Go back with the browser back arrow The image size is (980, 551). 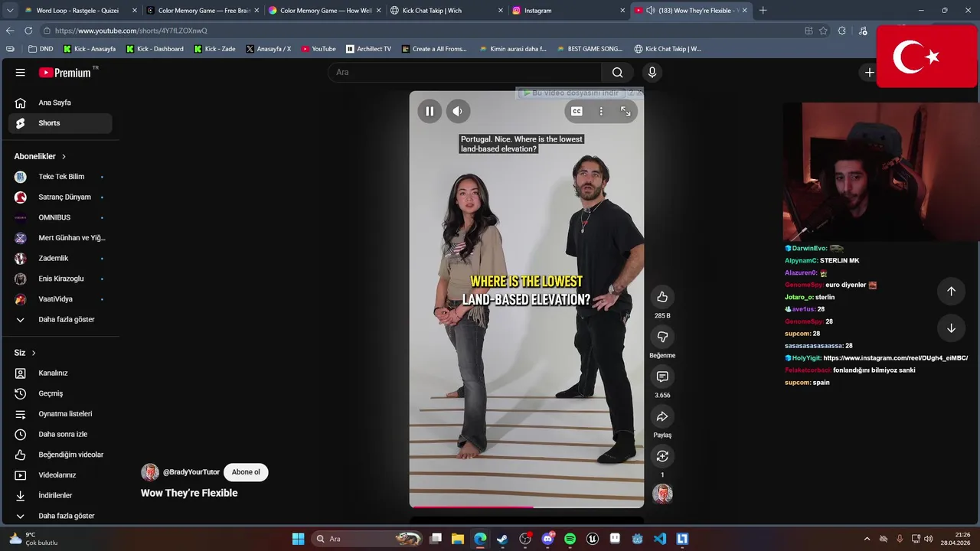(x=10, y=31)
